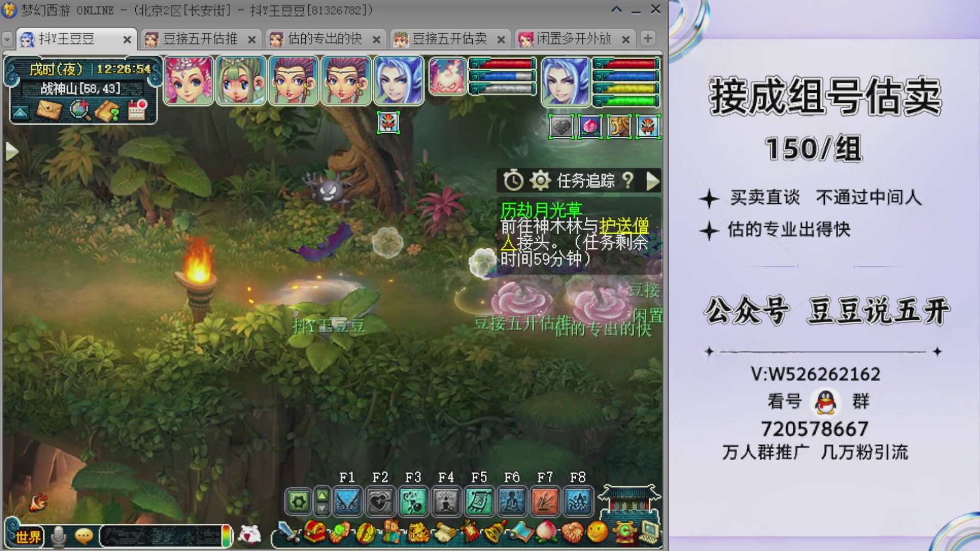This screenshot has height=551, width=980.
Task: Click the task tracker clock icon
Action: pos(513,181)
